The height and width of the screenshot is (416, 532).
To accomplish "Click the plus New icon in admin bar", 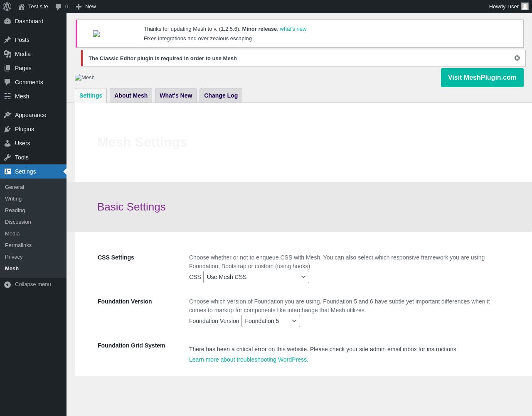I will coord(79,7).
